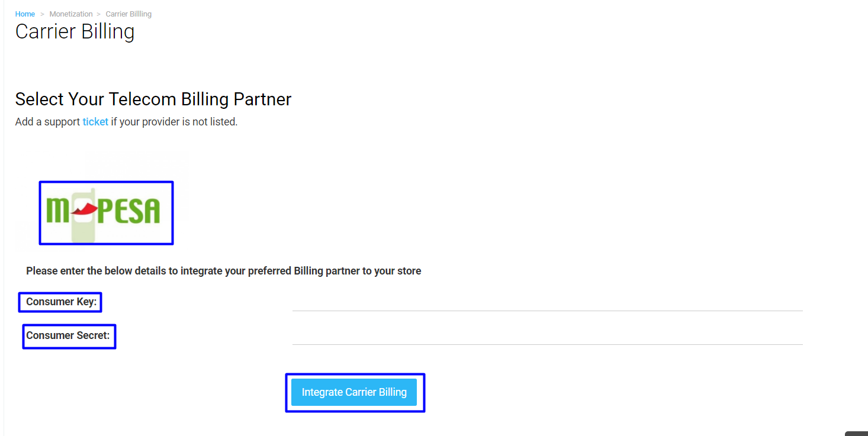Open the support ticket link
Screen dimensions: 868x436
(x=95, y=122)
